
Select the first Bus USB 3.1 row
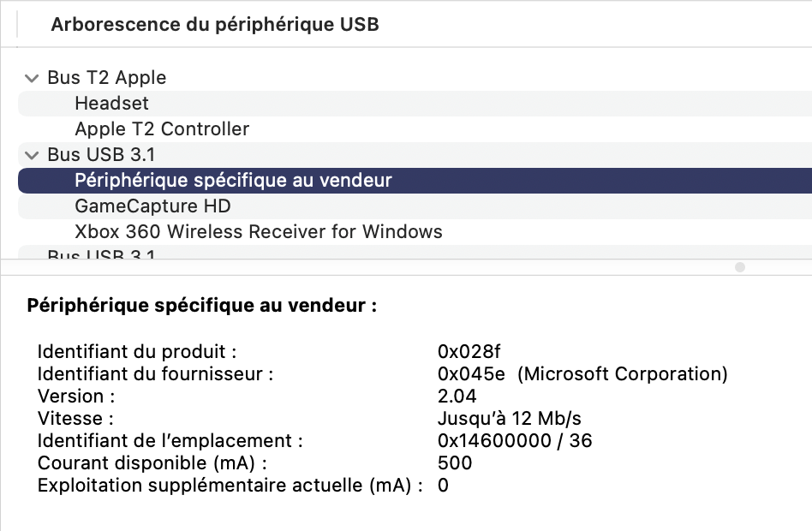click(x=101, y=155)
